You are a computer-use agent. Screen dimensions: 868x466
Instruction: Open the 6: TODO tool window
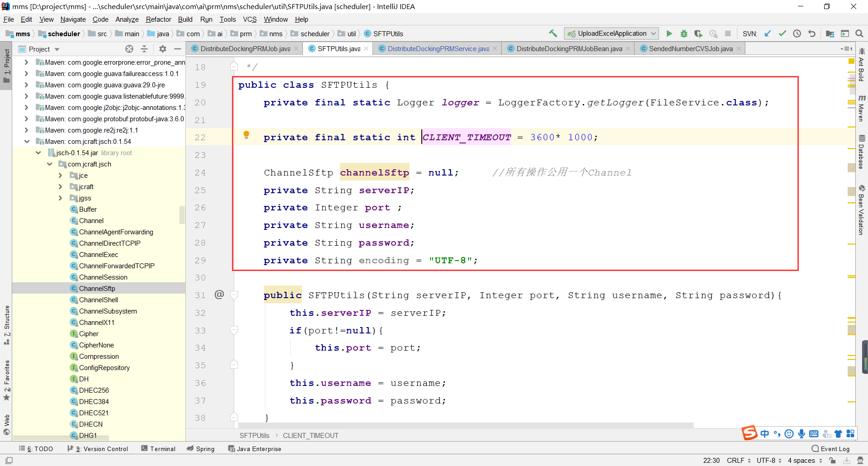pos(36,449)
